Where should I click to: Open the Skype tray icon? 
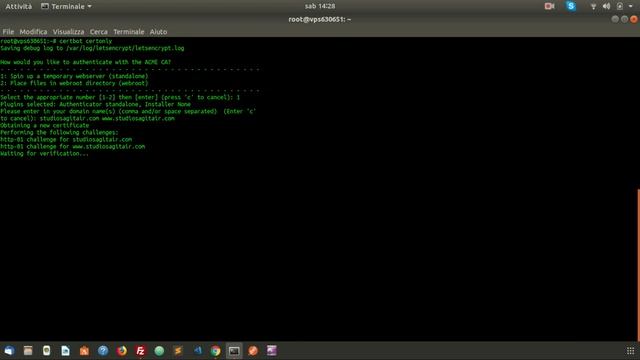pos(571,6)
